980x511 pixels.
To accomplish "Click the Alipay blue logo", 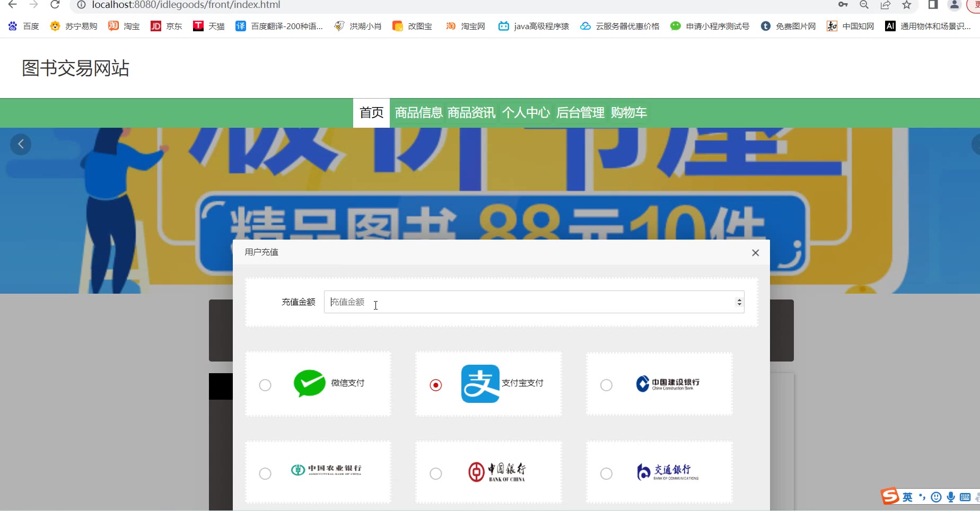I will [x=480, y=383].
